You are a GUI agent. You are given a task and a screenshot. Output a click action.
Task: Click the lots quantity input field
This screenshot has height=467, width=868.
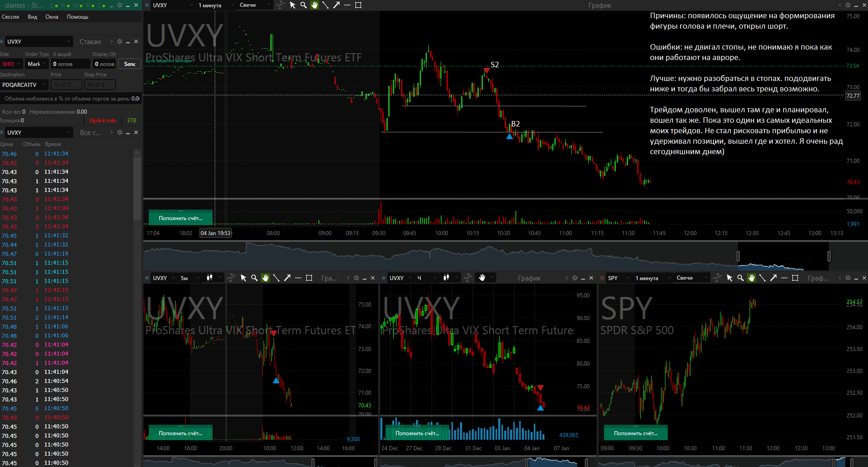[x=70, y=64]
